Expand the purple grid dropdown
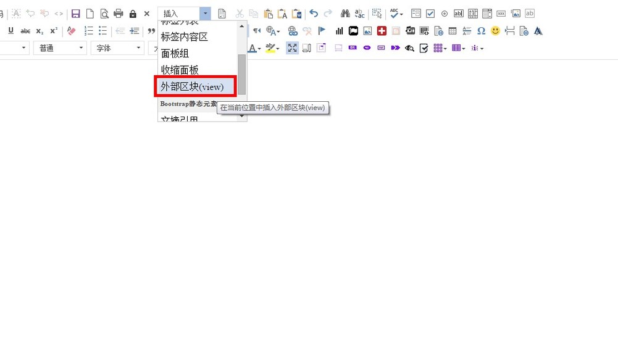 (x=440, y=48)
